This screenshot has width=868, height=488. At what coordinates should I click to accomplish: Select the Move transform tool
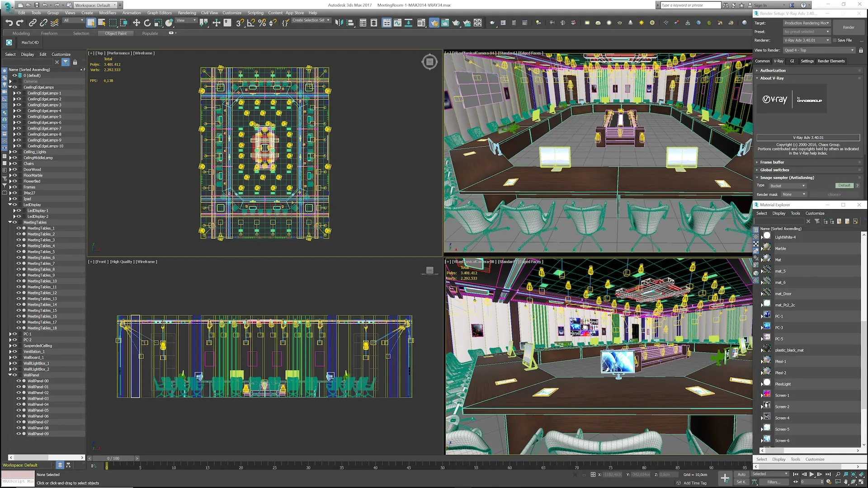tap(136, 23)
